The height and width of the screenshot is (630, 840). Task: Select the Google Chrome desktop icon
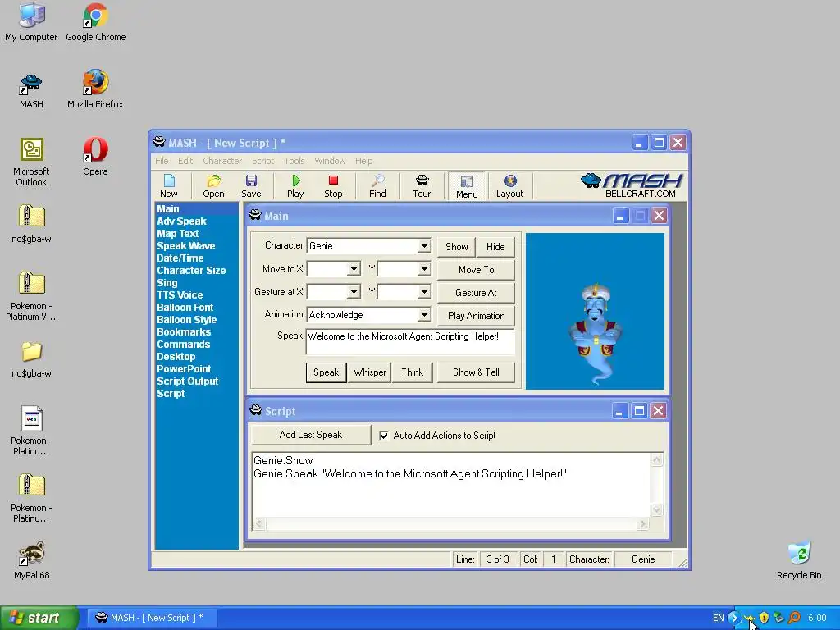(x=96, y=22)
